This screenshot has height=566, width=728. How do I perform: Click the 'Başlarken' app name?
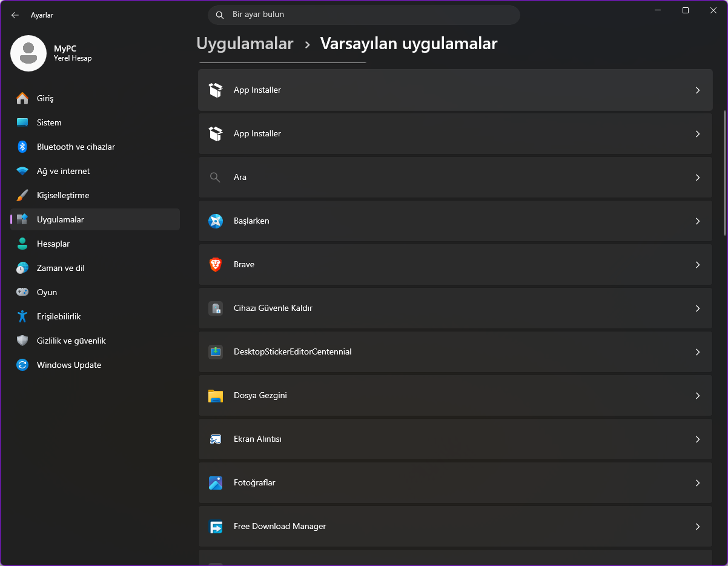[251, 221]
